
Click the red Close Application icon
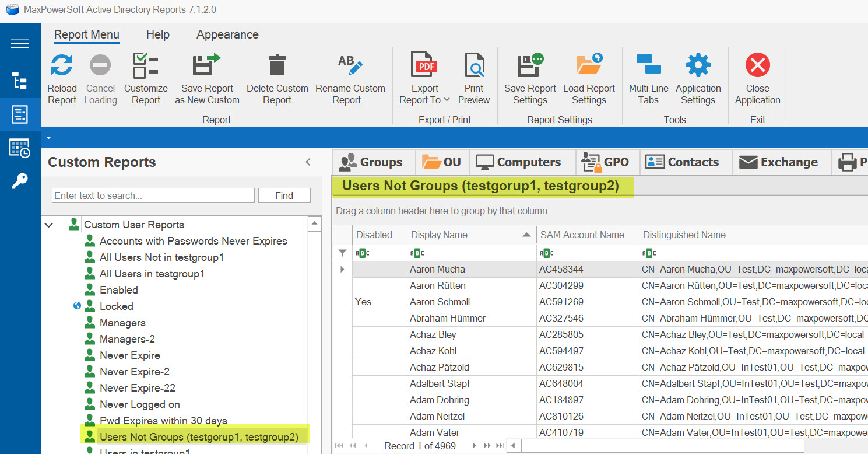pyautogui.click(x=757, y=65)
